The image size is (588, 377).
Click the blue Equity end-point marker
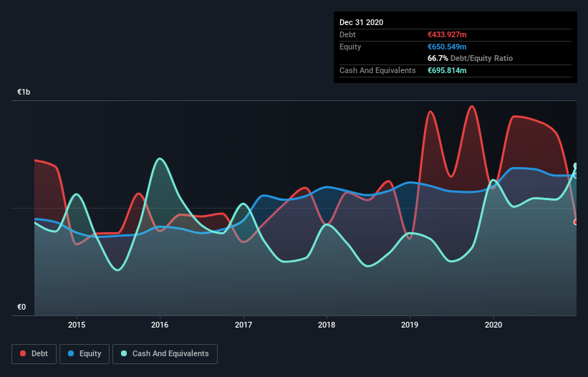(x=576, y=176)
